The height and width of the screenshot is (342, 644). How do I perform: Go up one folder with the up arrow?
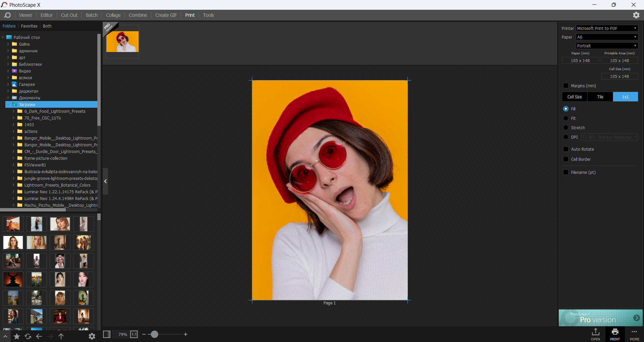coord(61,336)
